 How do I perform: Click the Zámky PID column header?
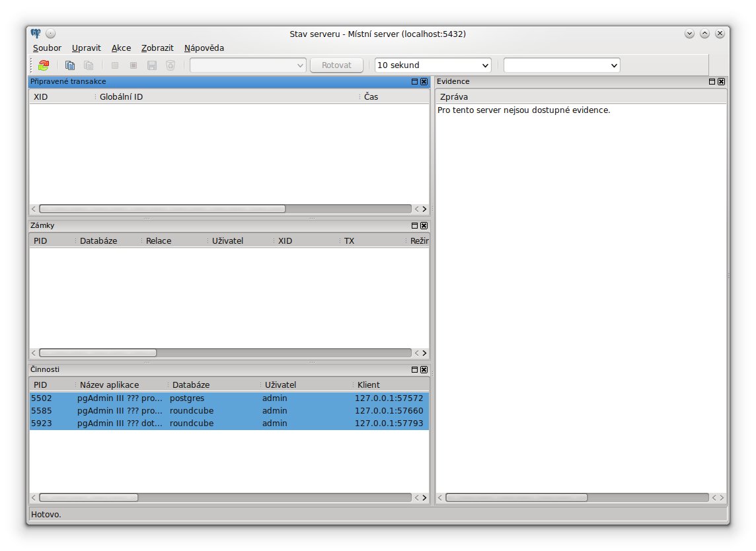click(x=52, y=241)
